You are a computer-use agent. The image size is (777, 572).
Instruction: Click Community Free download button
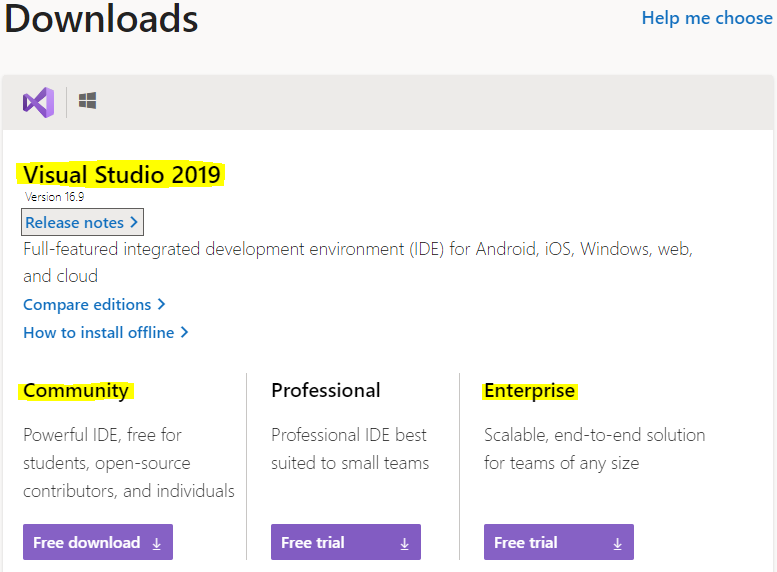[x=98, y=542]
